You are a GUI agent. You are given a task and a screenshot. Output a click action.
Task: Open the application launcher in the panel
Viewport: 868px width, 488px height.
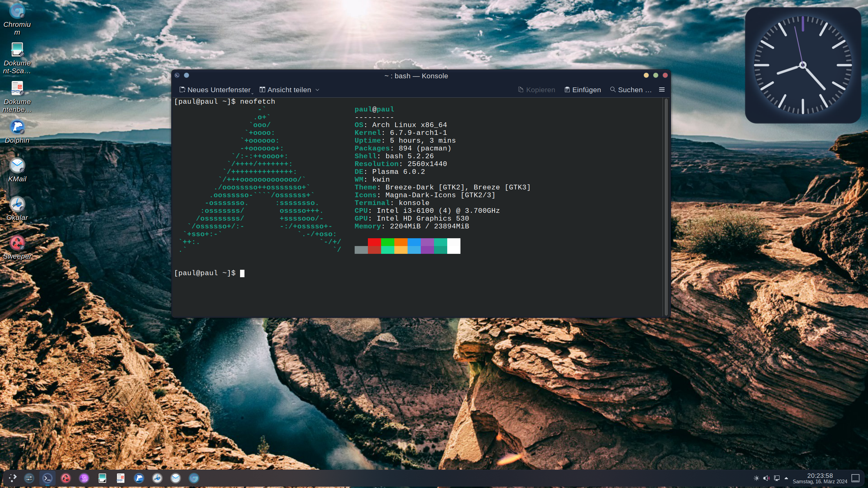click(x=12, y=478)
